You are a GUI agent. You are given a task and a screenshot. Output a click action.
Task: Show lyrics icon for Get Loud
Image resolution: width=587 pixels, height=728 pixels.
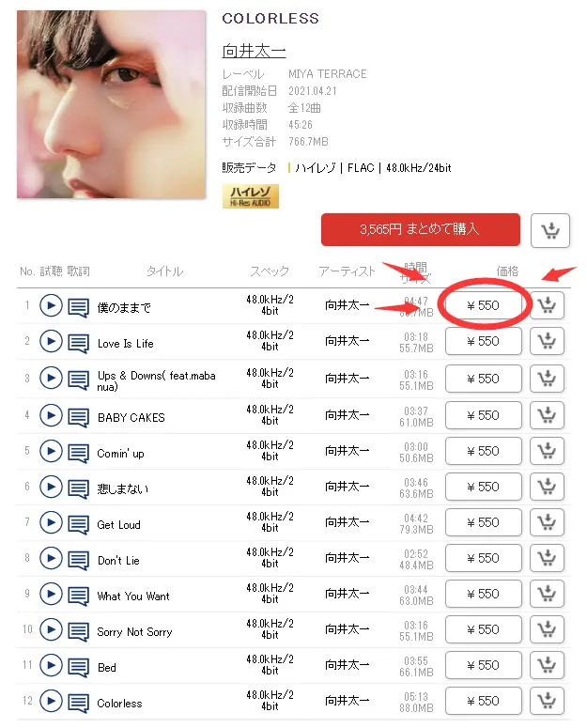(x=78, y=524)
